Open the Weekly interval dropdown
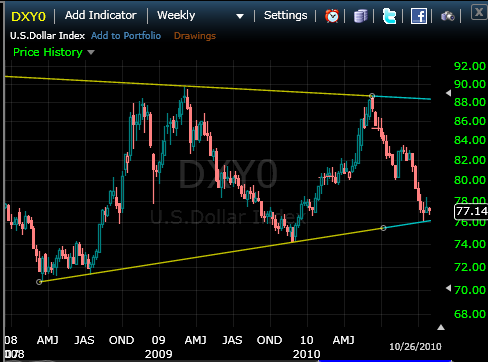Viewport: 488px width, 362px height. click(x=200, y=16)
